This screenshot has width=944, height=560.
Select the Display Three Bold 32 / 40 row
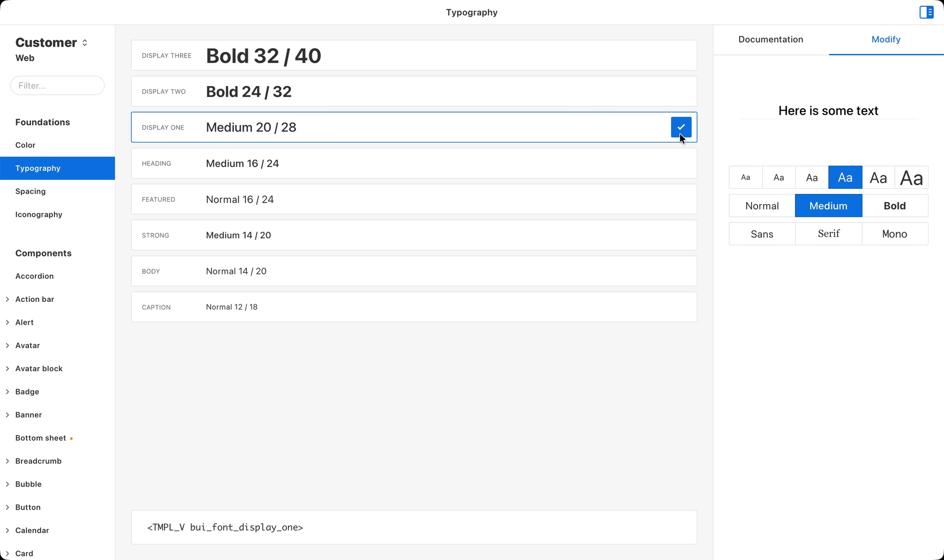(414, 55)
